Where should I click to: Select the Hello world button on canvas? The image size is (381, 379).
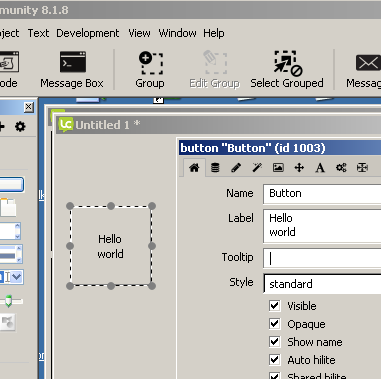111,246
